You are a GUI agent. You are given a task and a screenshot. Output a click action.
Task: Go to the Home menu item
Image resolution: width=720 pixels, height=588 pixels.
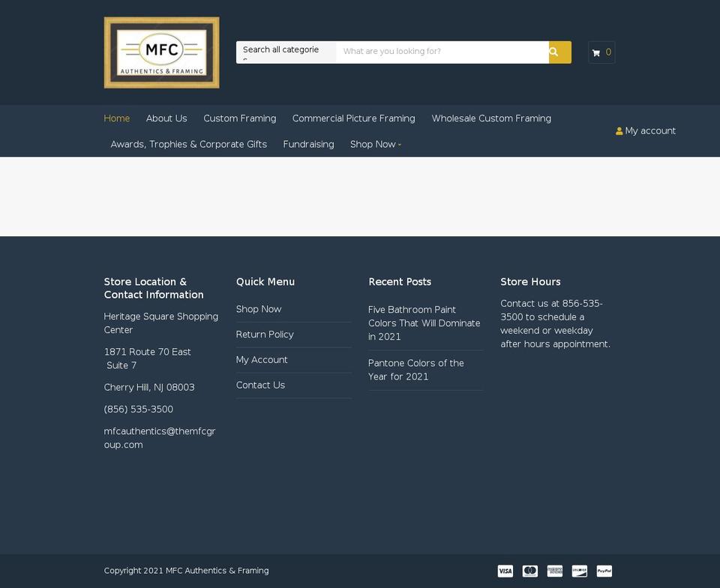117,118
